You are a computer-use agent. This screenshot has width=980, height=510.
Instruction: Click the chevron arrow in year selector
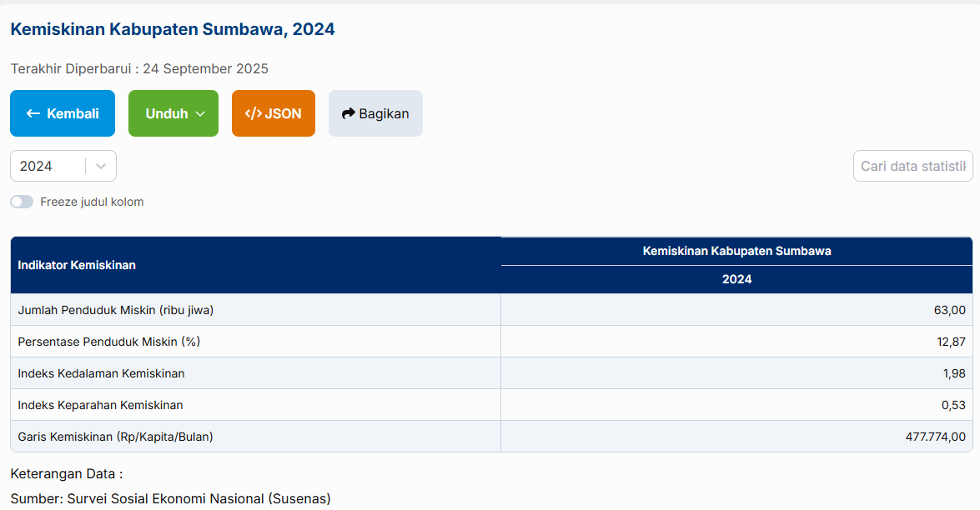point(101,166)
